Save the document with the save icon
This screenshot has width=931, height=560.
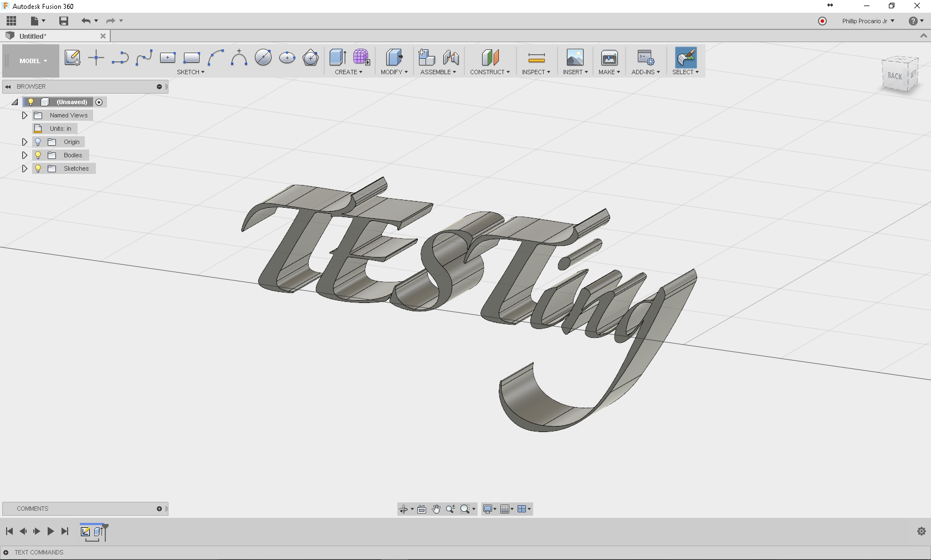64,21
